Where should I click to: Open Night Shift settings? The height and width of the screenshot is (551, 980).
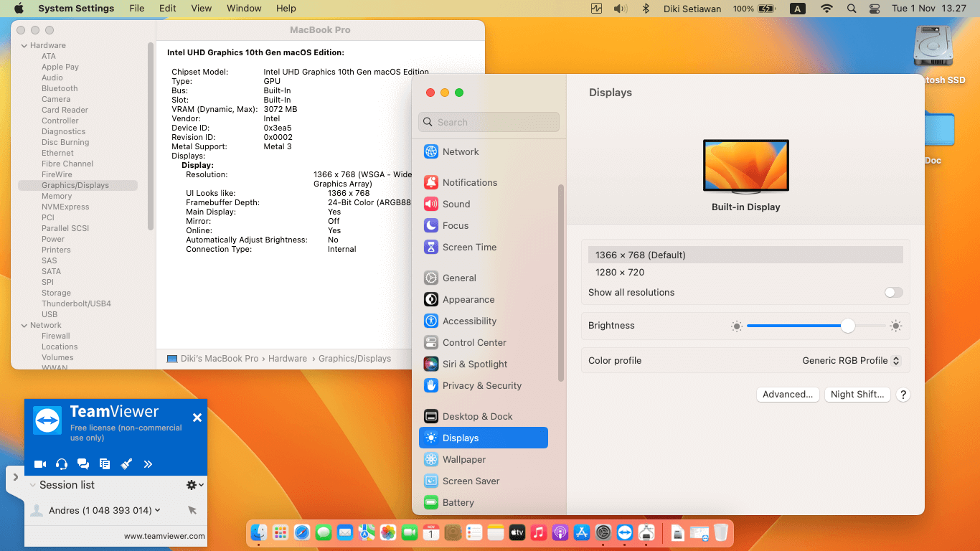(x=857, y=394)
